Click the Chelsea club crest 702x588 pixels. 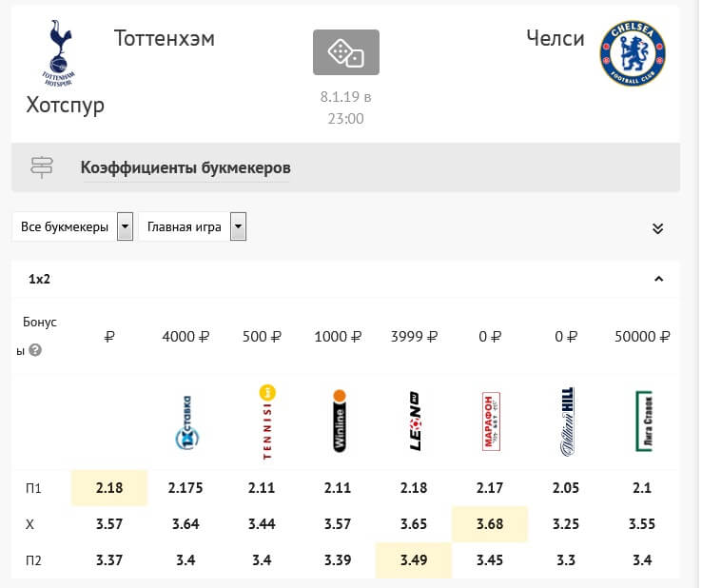pyautogui.click(x=633, y=53)
